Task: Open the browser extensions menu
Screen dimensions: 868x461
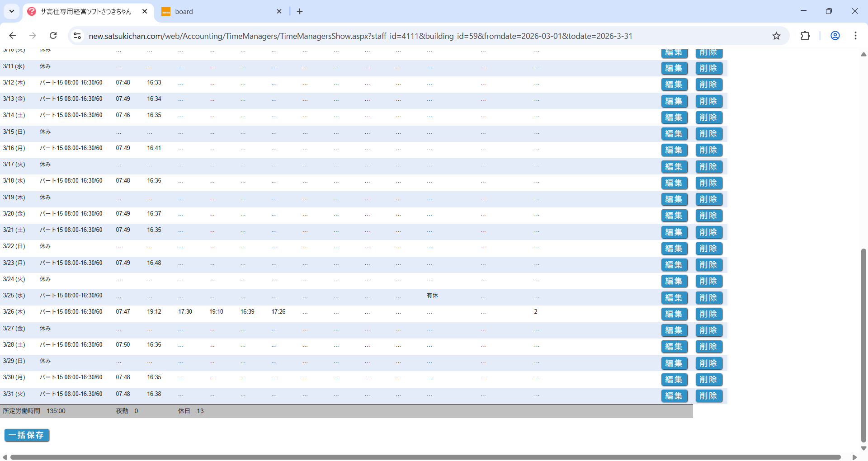Action: pyautogui.click(x=805, y=36)
